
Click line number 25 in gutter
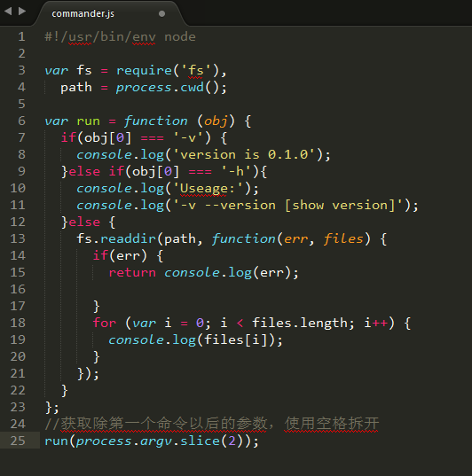click(x=18, y=441)
